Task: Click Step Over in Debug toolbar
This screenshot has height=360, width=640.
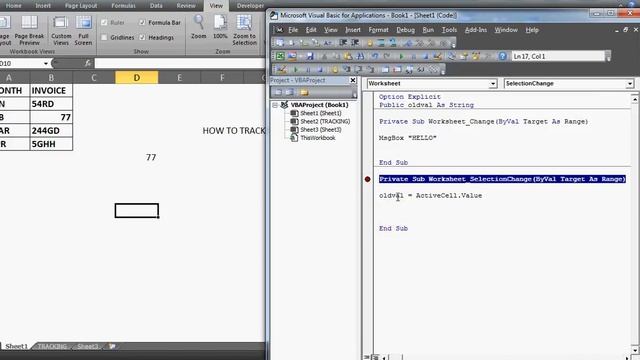Action: 358,70
